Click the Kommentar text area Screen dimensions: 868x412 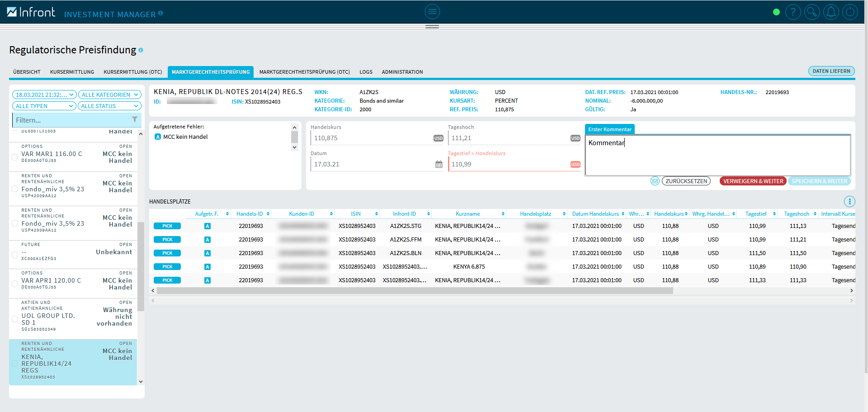tap(717, 155)
